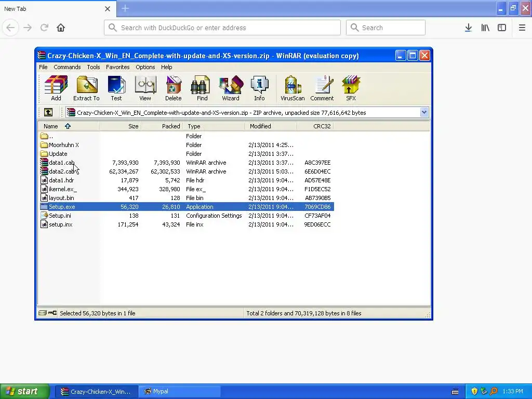The height and width of the screenshot is (399, 532).
Task: Click the drive icon in status bar
Action: (x=43, y=313)
